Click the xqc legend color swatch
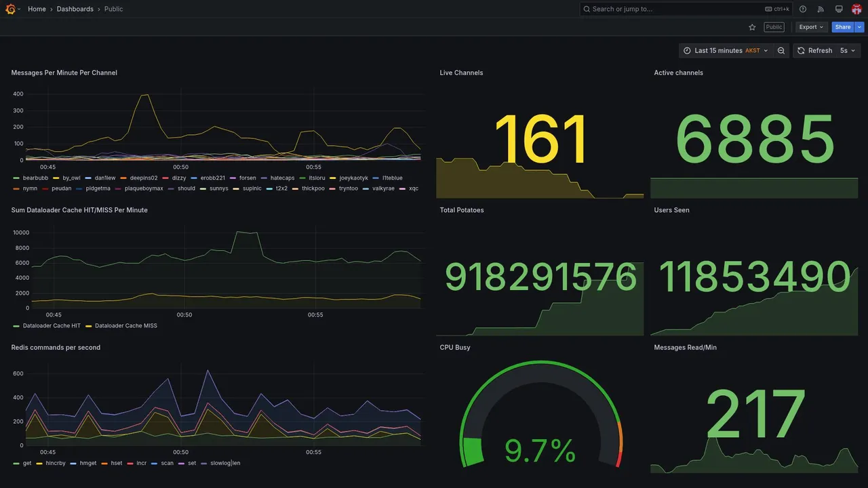 pyautogui.click(x=403, y=188)
